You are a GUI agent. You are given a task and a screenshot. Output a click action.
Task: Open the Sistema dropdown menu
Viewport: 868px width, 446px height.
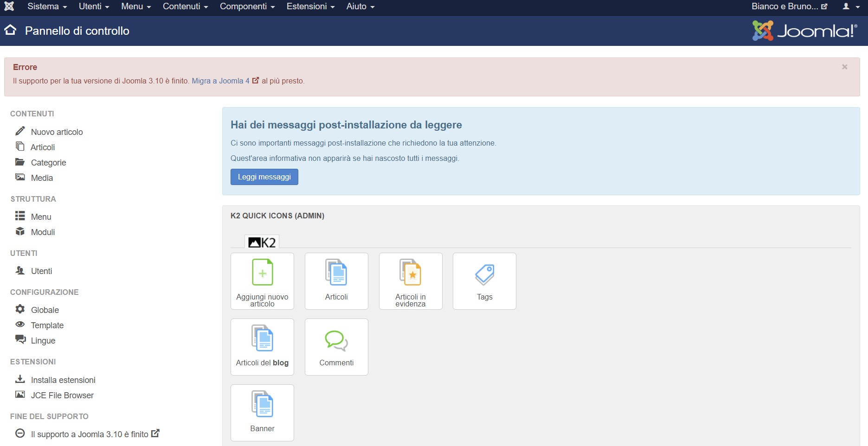tap(47, 6)
